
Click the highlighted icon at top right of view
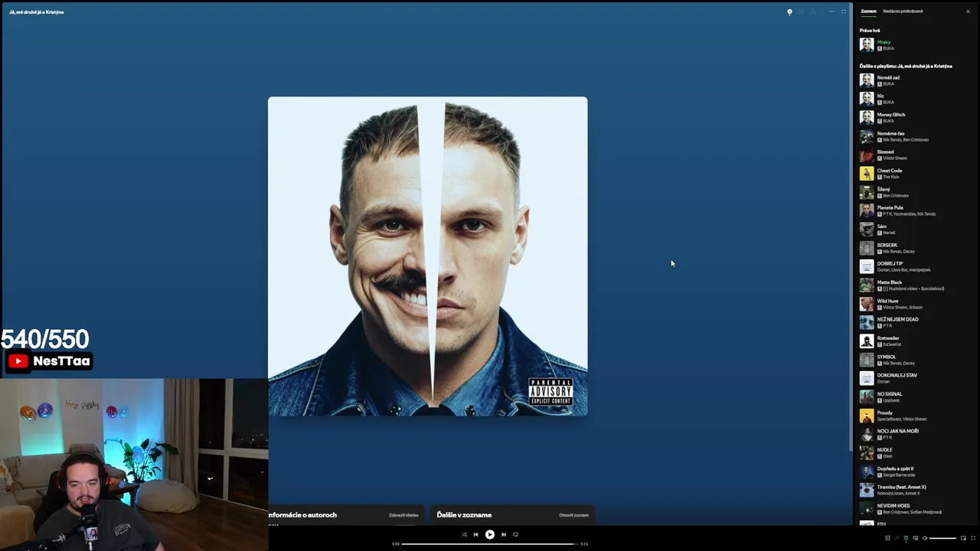tap(789, 11)
